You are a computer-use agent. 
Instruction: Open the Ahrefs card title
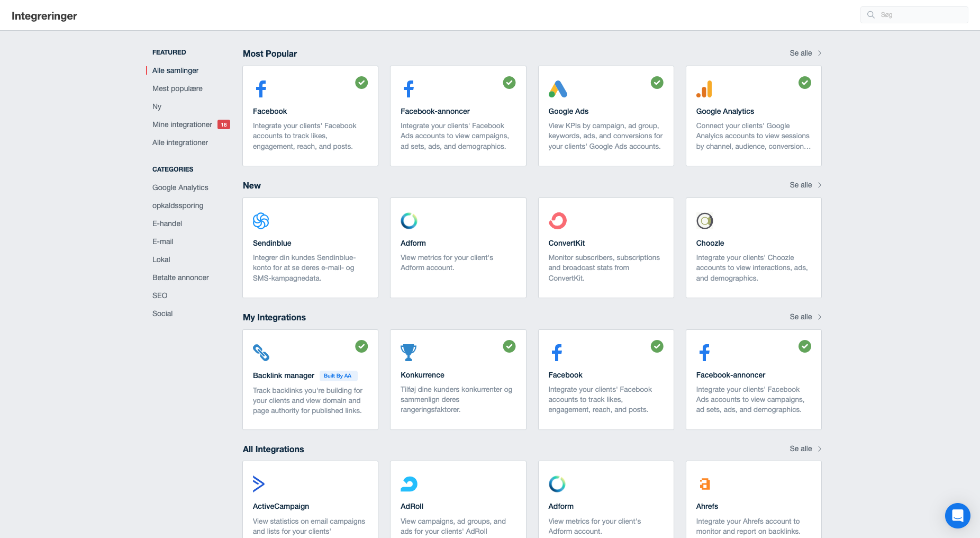(707, 506)
